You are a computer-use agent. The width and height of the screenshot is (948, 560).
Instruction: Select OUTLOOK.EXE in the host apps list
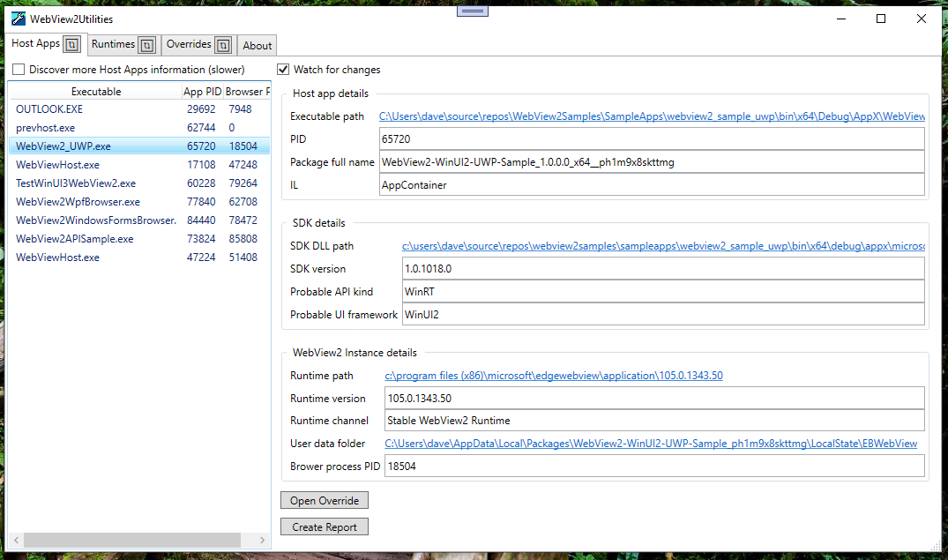coord(139,108)
